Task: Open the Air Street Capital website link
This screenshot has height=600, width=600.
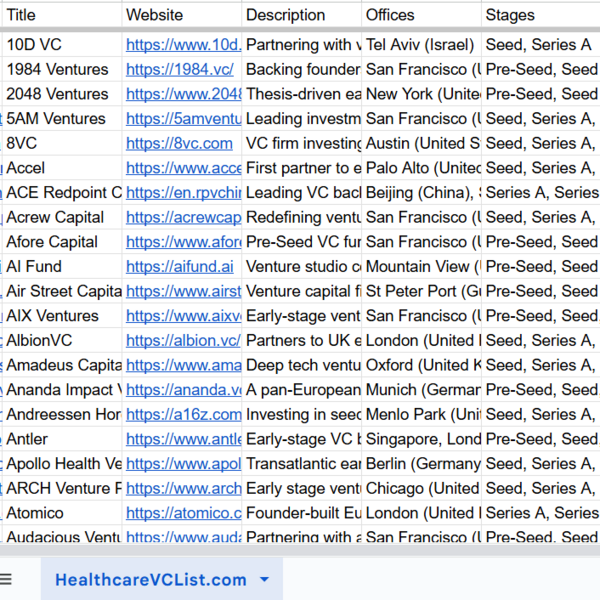Action: (184, 292)
